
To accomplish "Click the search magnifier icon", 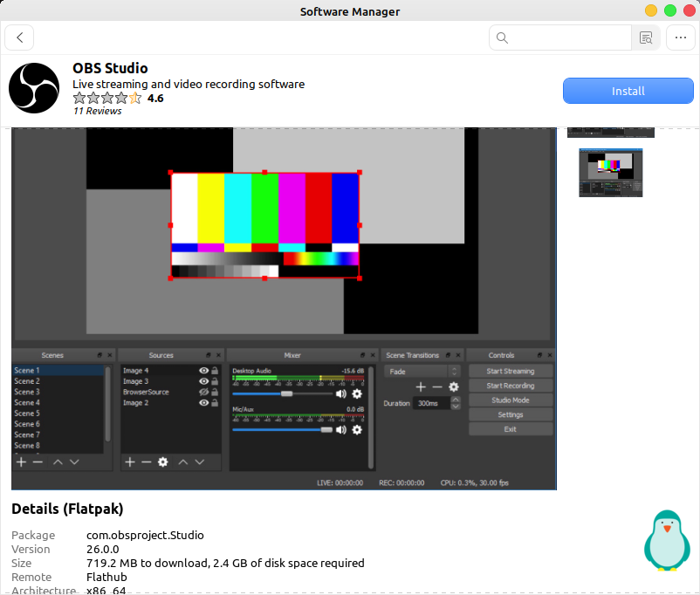I will pos(502,38).
